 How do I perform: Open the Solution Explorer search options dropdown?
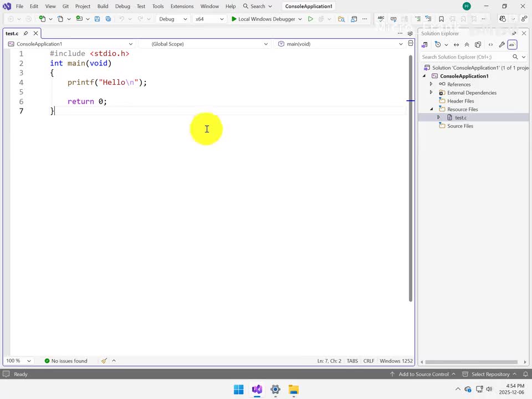click(x=524, y=57)
